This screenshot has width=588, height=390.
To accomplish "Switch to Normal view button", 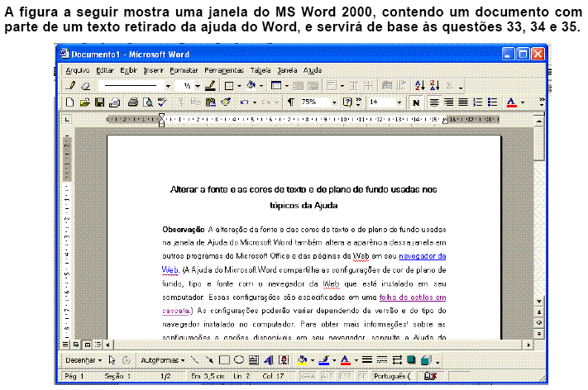I will tap(65, 345).
